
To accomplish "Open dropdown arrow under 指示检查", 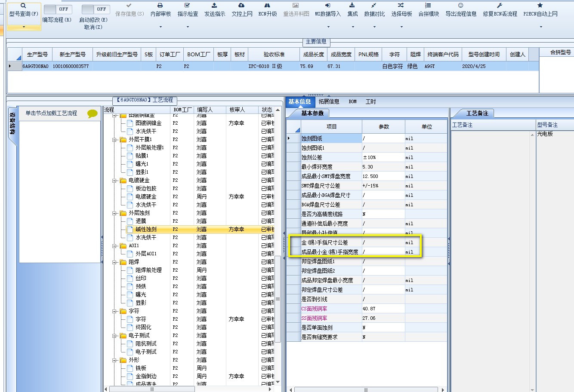I will (188, 27).
